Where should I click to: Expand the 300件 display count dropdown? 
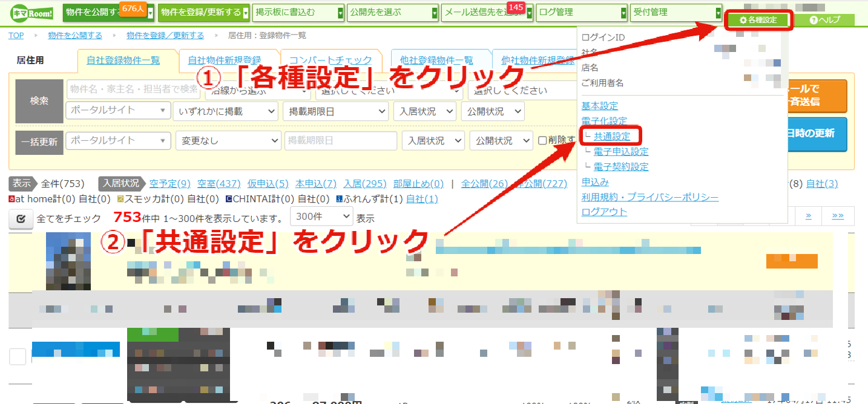click(x=322, y=217)
